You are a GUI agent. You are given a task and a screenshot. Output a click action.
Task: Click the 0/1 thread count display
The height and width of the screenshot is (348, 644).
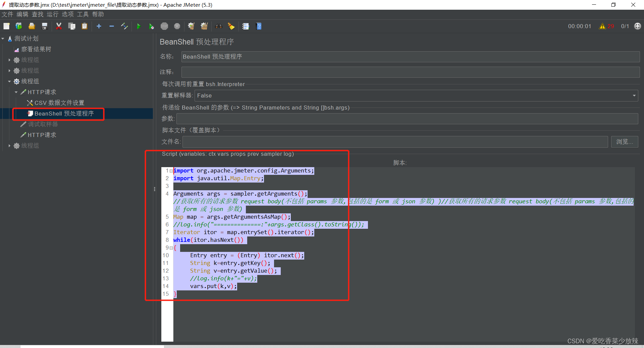625,26
